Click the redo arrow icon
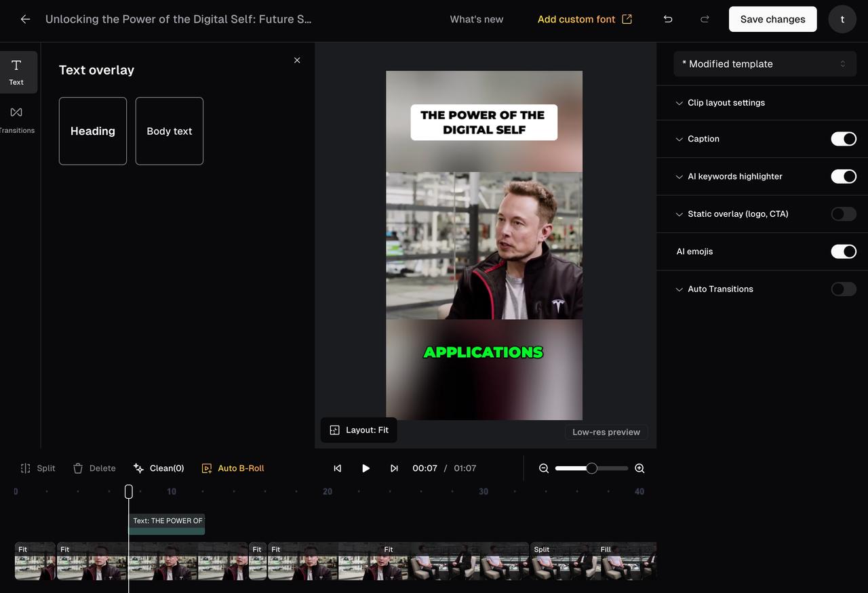 705,19
